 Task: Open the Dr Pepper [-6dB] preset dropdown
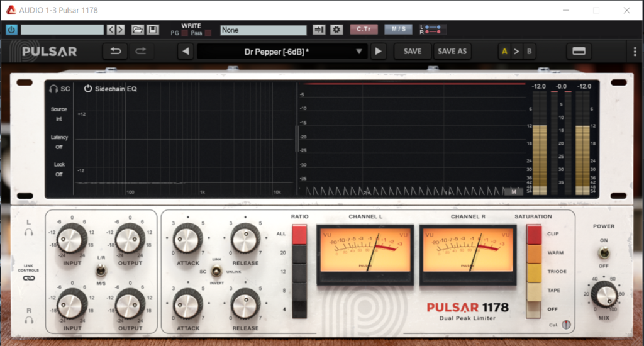point(282,52)
